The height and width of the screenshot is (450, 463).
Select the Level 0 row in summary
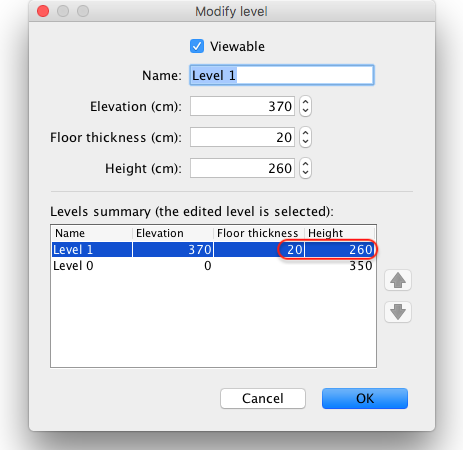click(x=213, y=266)
